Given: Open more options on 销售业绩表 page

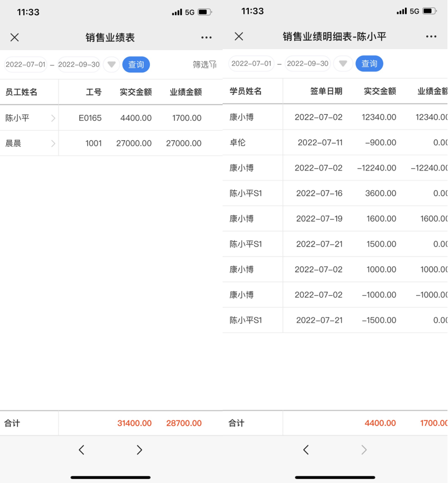Looking at the screenshot, I should pos(206,37).
